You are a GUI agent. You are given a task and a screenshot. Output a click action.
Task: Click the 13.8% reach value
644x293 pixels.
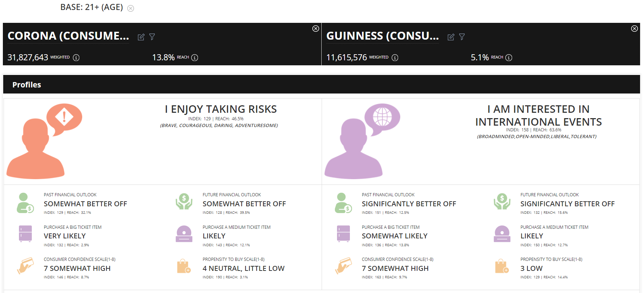pos(163,57)
